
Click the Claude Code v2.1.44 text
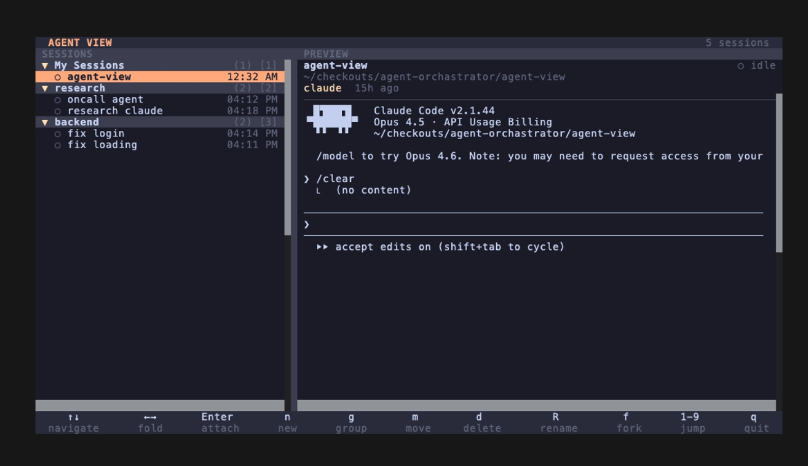434,111
